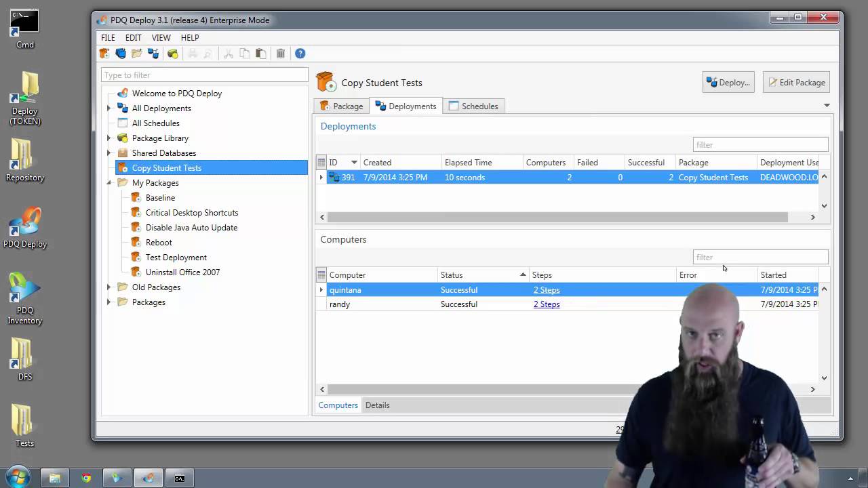This screenshot has width=868, height=488.
Task: Click the New Package toolbar icon
Action: click(104, 54)
